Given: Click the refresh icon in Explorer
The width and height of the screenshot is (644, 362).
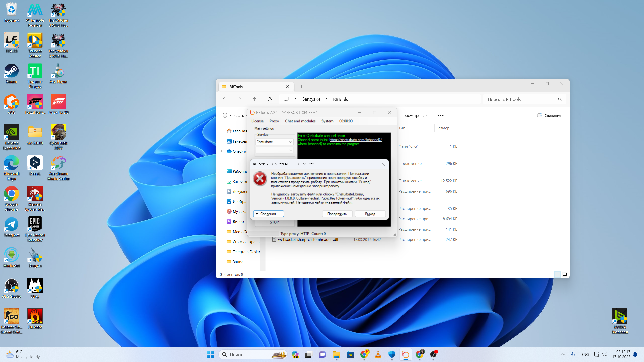Looking at the screenshot, I should tap(270, 99).
